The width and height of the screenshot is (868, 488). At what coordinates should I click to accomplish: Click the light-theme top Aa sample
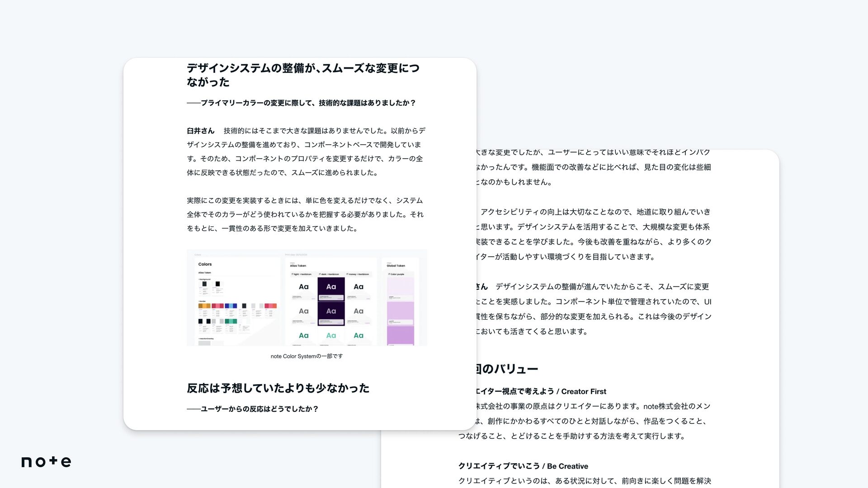point(304,286)
